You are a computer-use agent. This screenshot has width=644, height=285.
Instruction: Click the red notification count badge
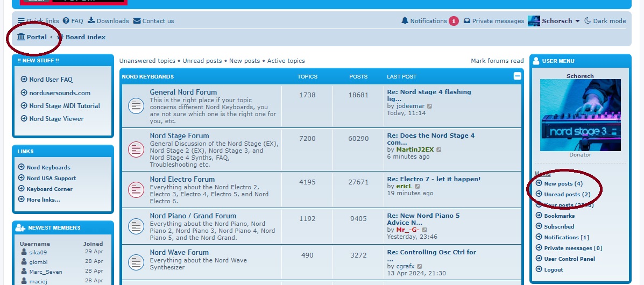[454, 21]
